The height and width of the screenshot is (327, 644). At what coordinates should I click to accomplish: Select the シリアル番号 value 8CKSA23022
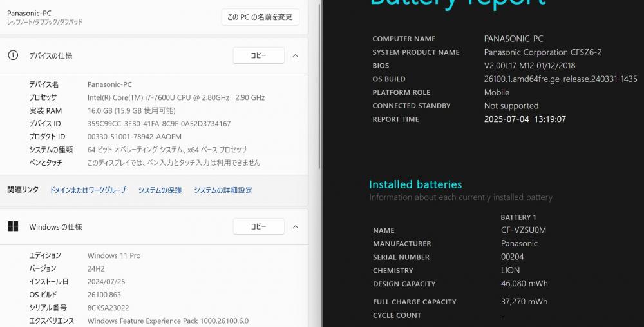point(108,308)
